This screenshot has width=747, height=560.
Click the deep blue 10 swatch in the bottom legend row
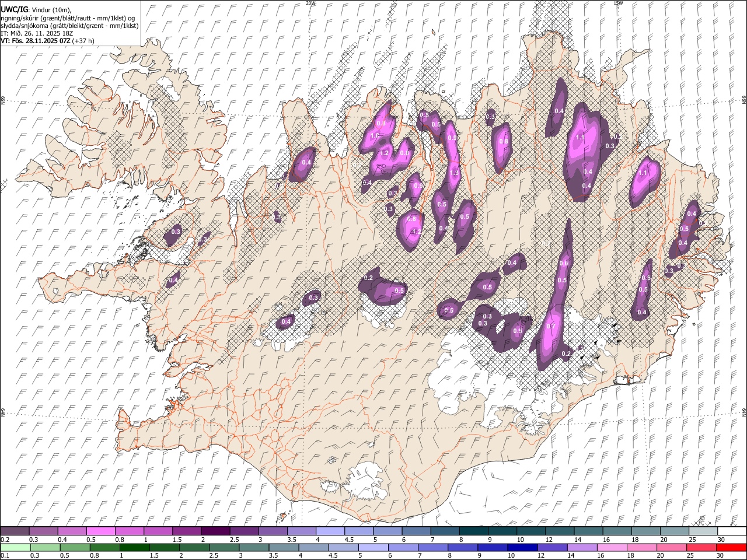(x=522, y=548)
